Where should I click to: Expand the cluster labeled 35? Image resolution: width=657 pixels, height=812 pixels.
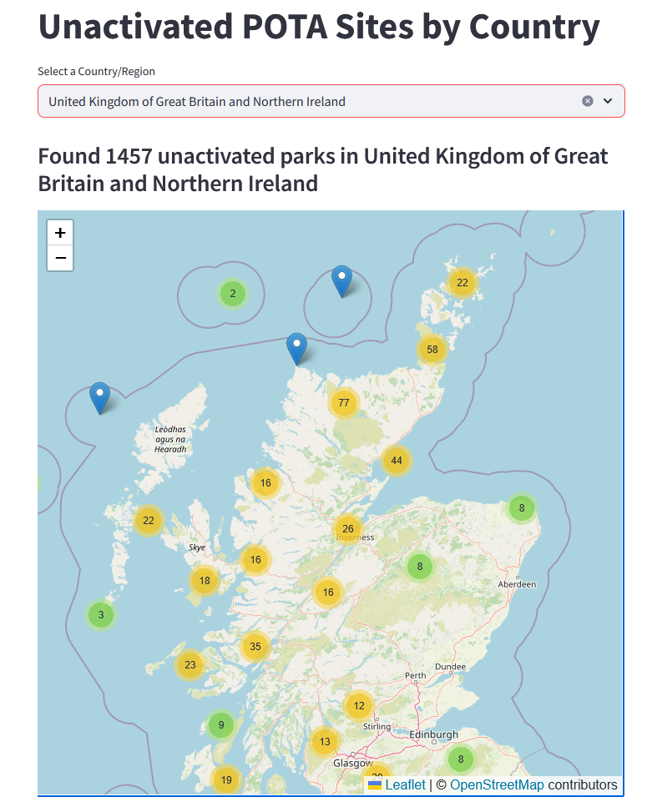tap(255, 646)
